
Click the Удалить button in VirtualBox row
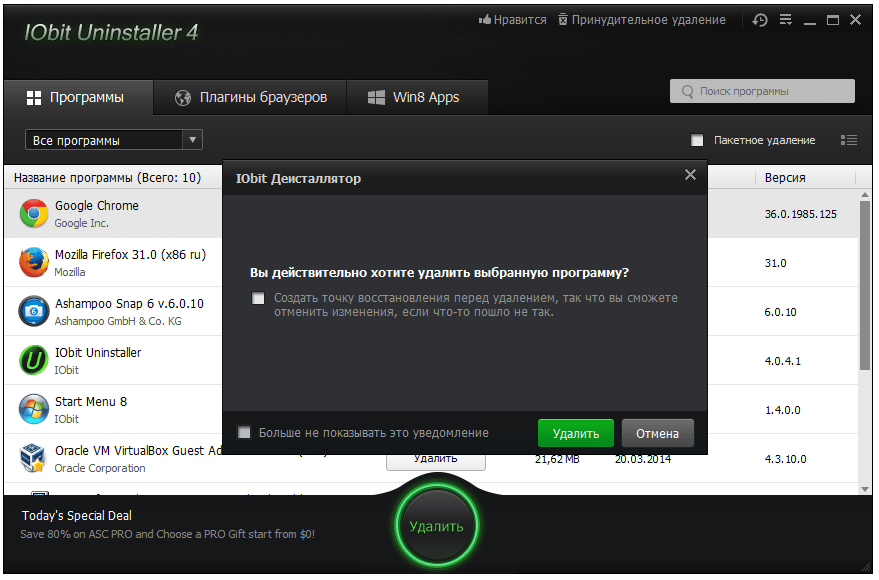tap(436, 461)
